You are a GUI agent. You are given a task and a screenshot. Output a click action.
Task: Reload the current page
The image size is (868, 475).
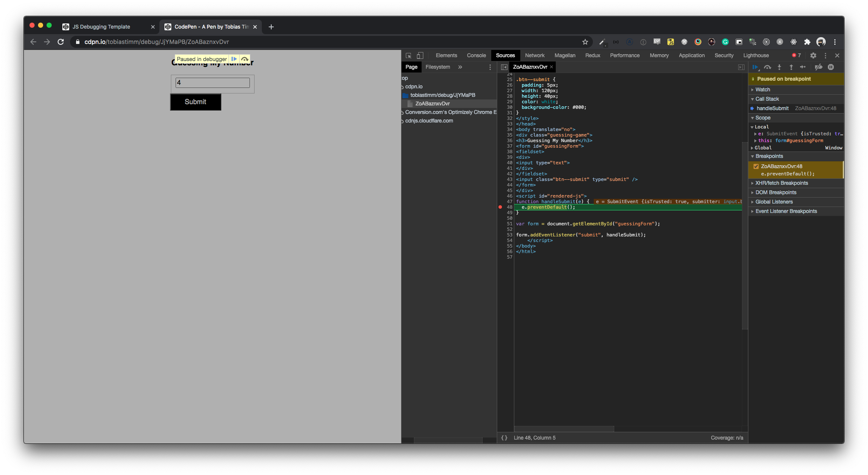61,42
